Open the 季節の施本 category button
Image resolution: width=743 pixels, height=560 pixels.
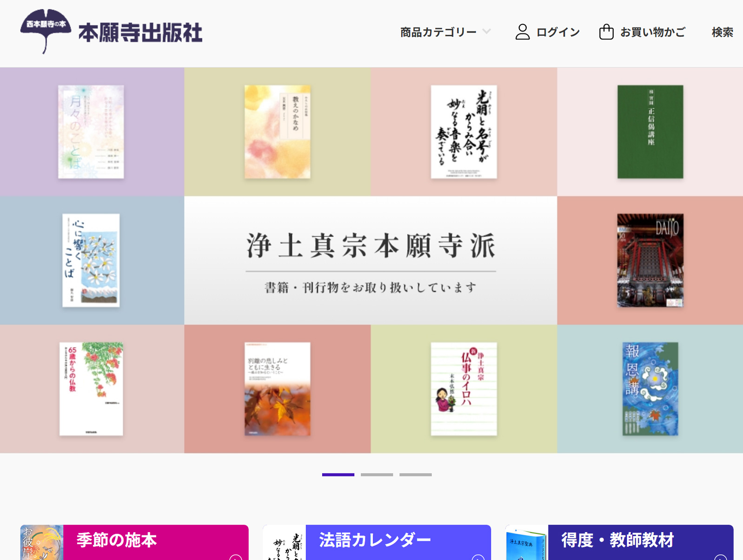(x=134, y=542)
